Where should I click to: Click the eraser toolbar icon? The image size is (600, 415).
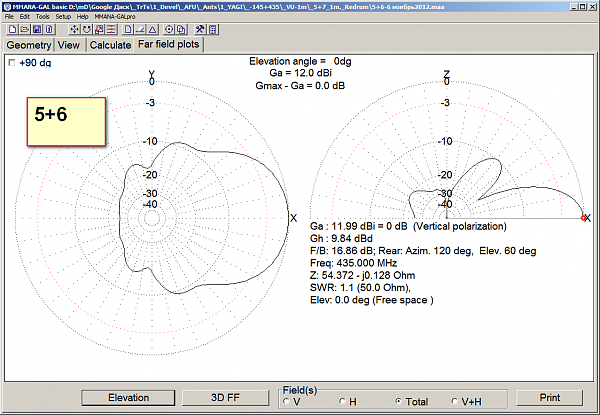140,29
